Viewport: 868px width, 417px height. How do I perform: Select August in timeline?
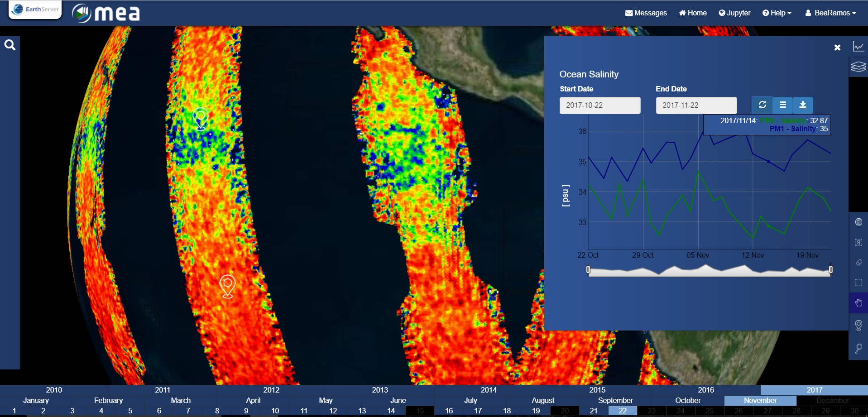pyautogui.click(x=543, y=400)
